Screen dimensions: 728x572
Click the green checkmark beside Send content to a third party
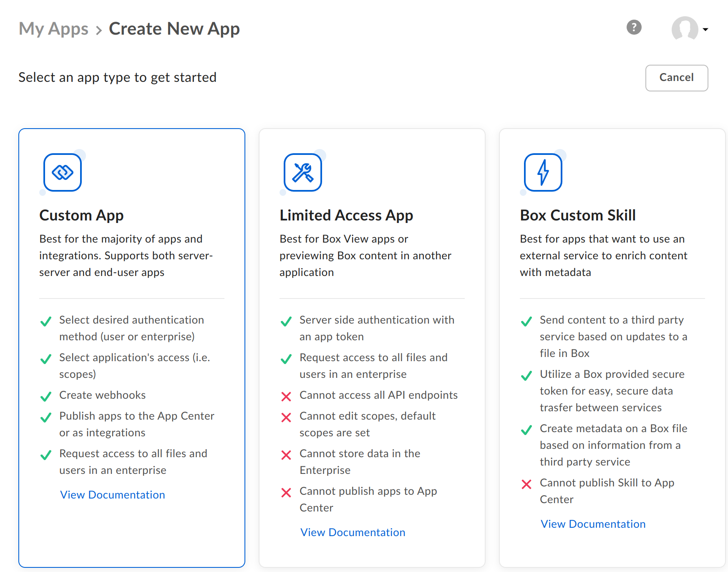pyautogui.click(x=526, y=321)
